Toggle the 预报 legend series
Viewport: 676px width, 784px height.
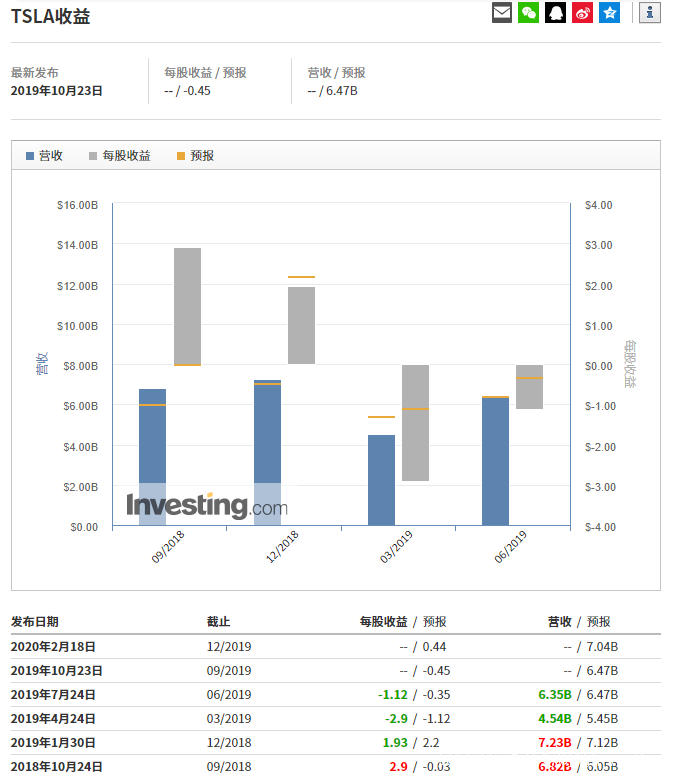pos(195,156)
